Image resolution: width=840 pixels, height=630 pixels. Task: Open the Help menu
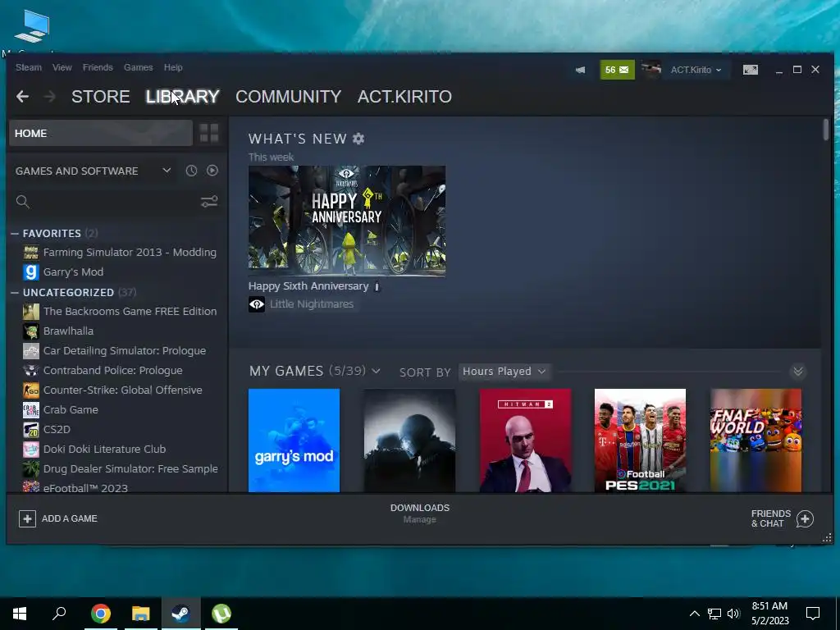click(173, 67)
